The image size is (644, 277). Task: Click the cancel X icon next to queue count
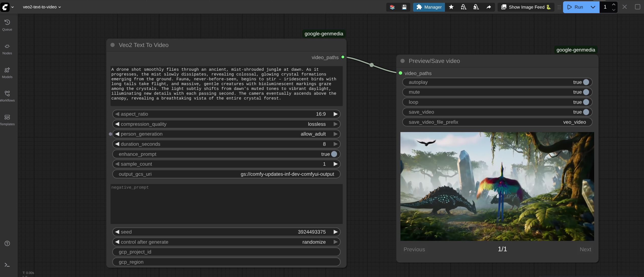click(x=625, y=7)
